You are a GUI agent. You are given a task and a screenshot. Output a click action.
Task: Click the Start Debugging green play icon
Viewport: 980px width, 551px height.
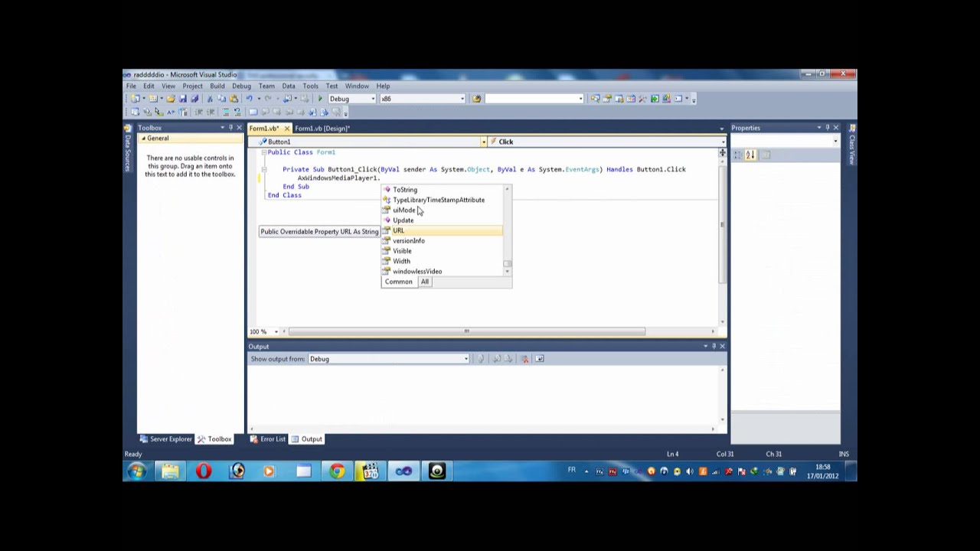pyautogui.click(x=320, y=99)
